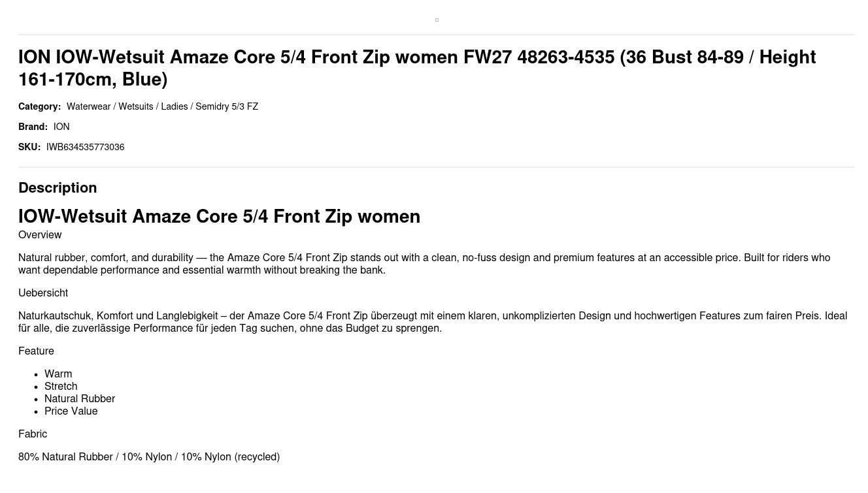Open the Ladies category link
The width and height of the screenshot is (868, 493).
(175, 106)
